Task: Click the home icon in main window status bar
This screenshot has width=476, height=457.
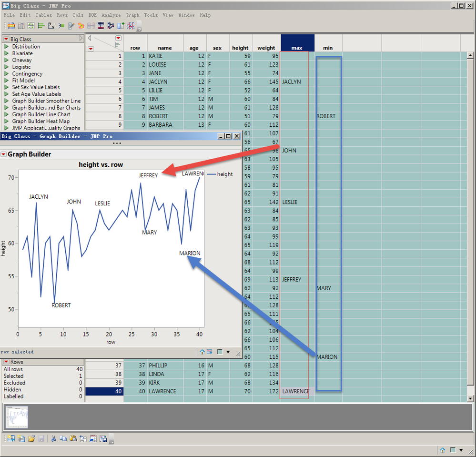Action: pos(443,450)
